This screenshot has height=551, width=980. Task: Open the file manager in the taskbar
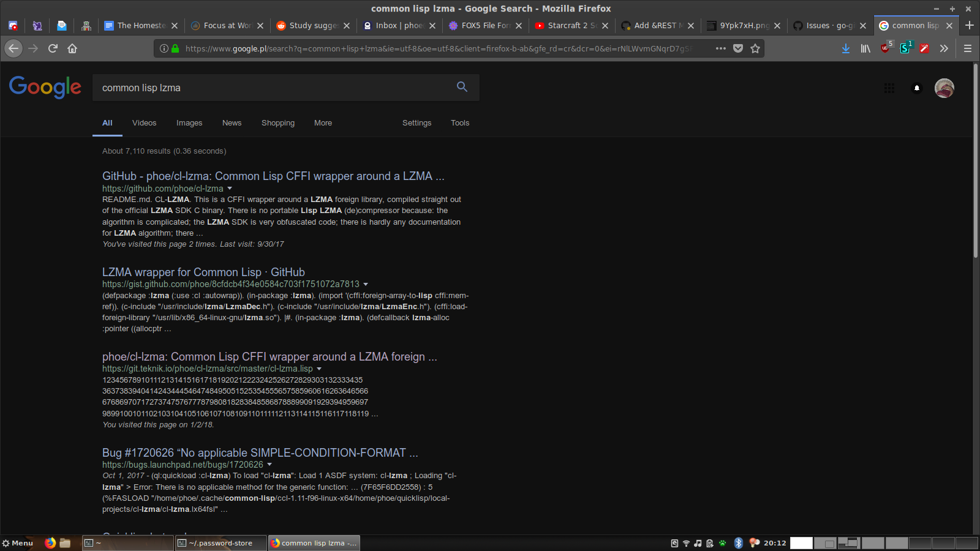66,543
